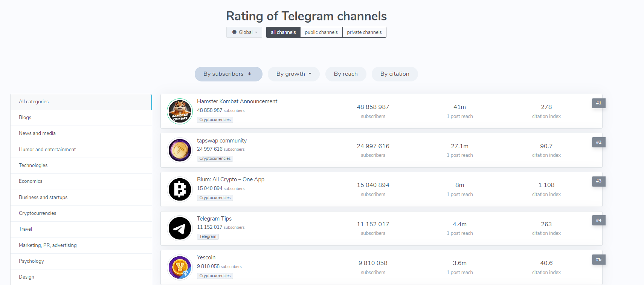Click Cryptocurrencies tag under Blum
Screen dimensions: 644x285
point(215,198)
